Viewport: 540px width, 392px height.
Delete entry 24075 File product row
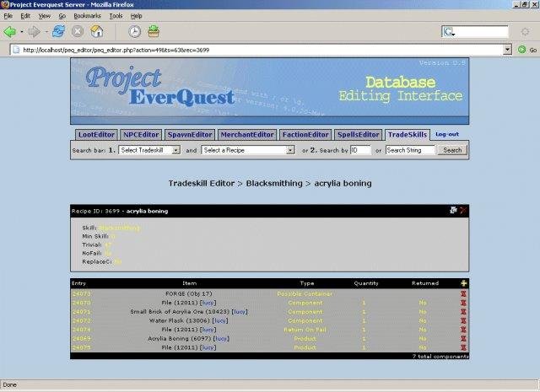pyautogui.click(x=463, y=347)
